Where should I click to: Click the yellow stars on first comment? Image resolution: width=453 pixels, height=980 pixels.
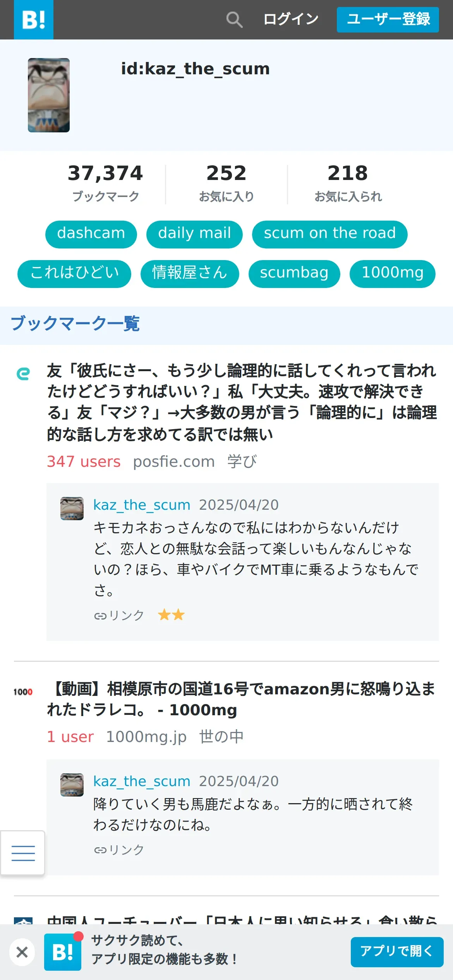click(x=171, y=615)
